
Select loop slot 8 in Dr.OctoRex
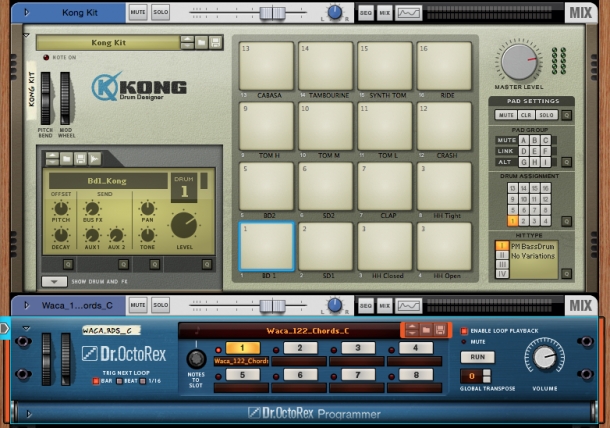tap(416, 375)
